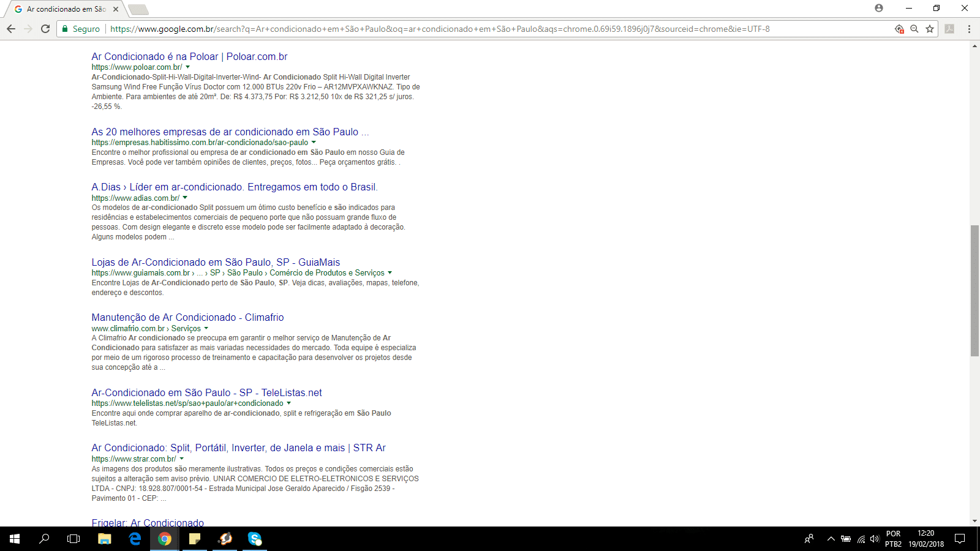
Task: Bookmark this page with the star icon
Action: 930,29
